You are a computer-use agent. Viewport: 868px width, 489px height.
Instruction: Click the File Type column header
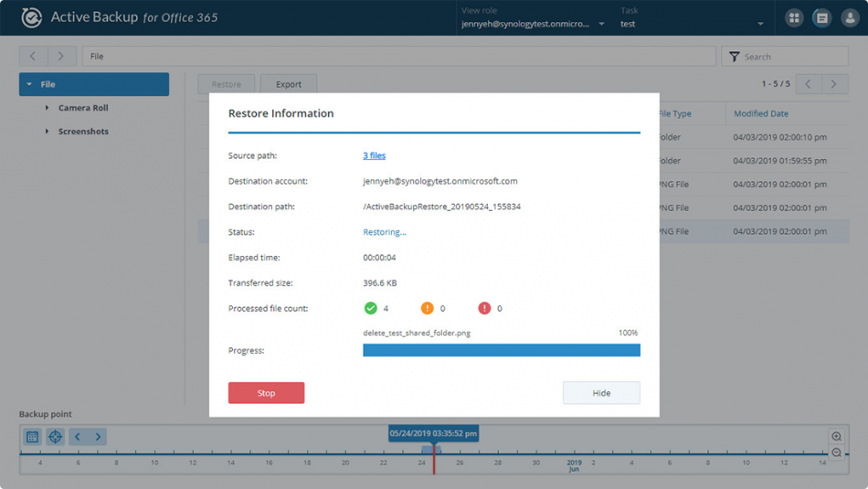click(x=675, y=113)
